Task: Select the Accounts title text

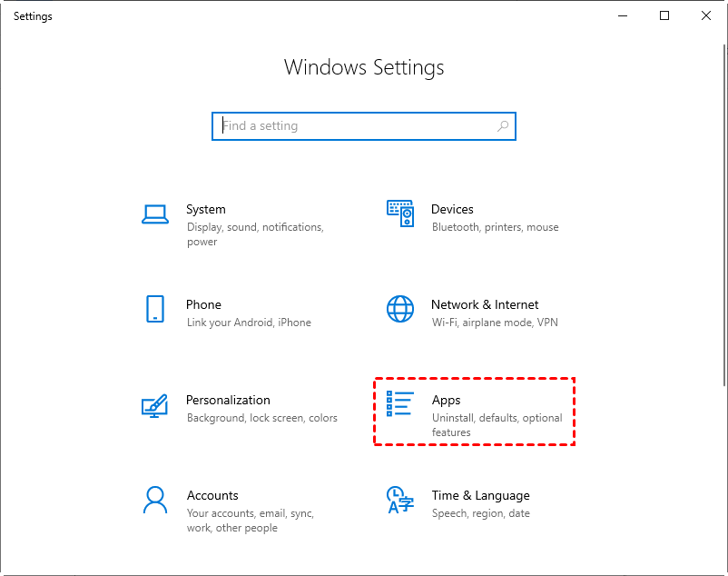Action: pos(212,495)
